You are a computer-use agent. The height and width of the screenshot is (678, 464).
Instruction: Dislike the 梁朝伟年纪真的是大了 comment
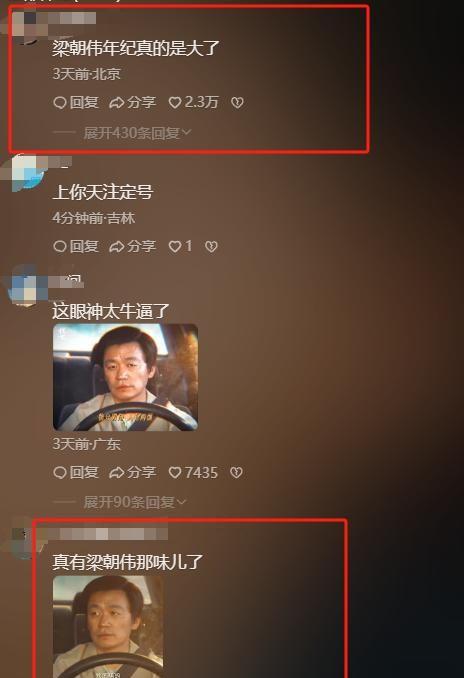click(237, 102)
